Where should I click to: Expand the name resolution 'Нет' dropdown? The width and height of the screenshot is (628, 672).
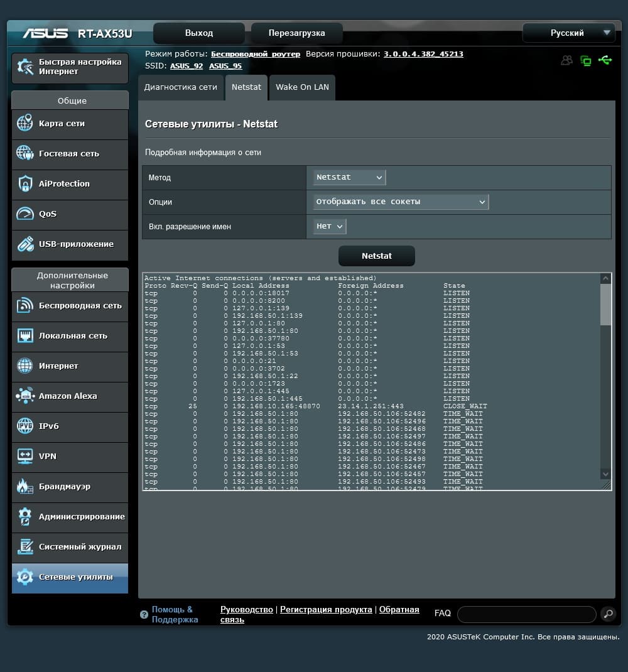pos(330,226)
